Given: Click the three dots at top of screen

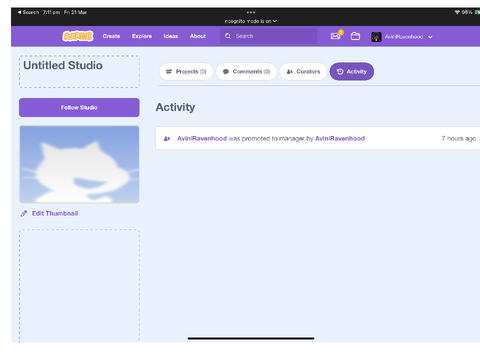Looking at the screenshot, I should [x=251, y=12].
